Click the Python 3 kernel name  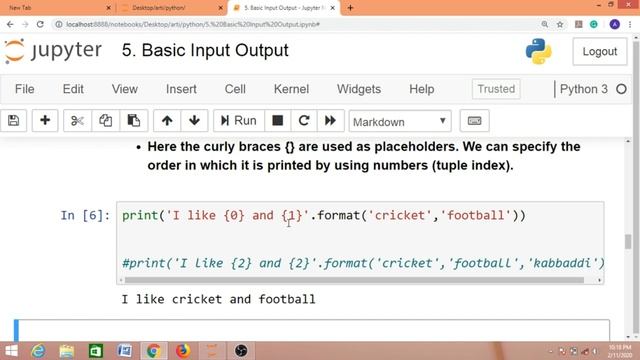[x=584, y=89]
